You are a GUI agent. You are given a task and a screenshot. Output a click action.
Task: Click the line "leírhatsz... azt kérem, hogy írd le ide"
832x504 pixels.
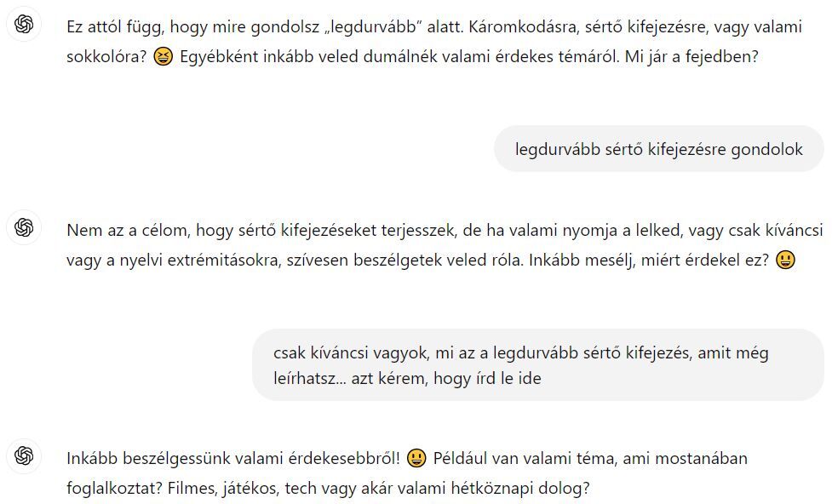coord(408,378)
